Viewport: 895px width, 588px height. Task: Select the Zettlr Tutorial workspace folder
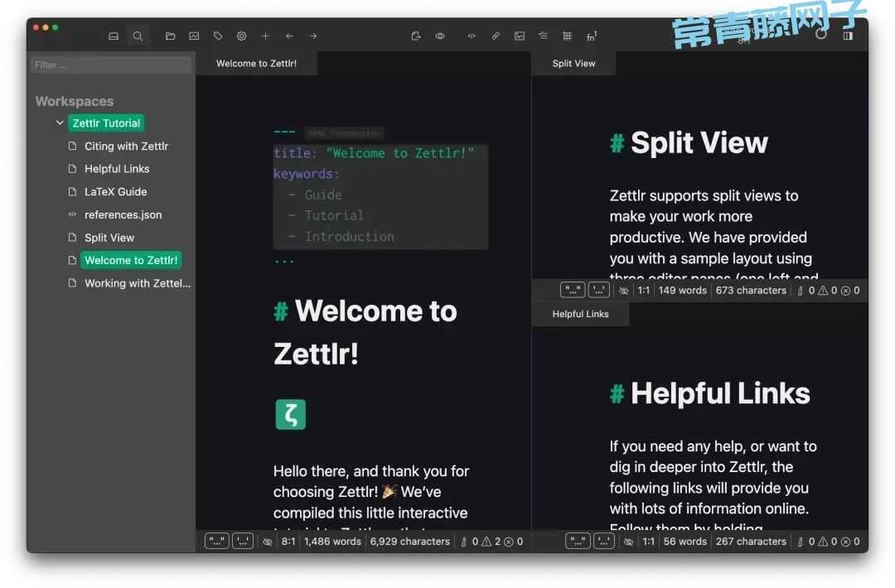[x=106, y=123]
